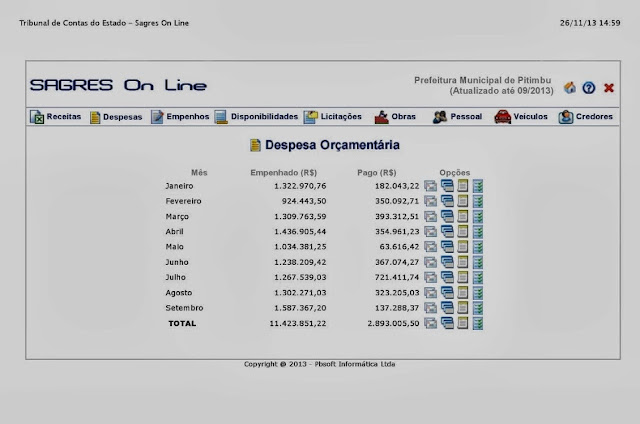Click the gray envelope icon in the Setembro row
The image size is (640, 424).
click(431, 308)
